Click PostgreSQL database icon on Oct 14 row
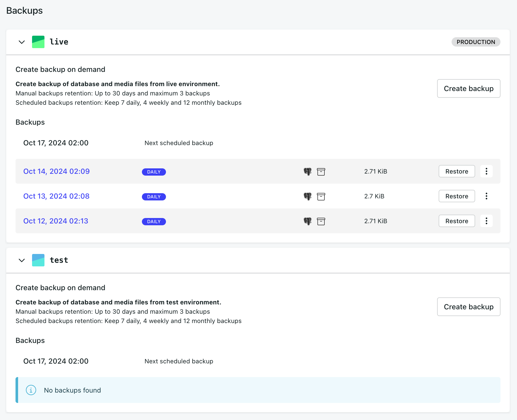The width and height of the screenshot is (517, 420). (308, 171)
